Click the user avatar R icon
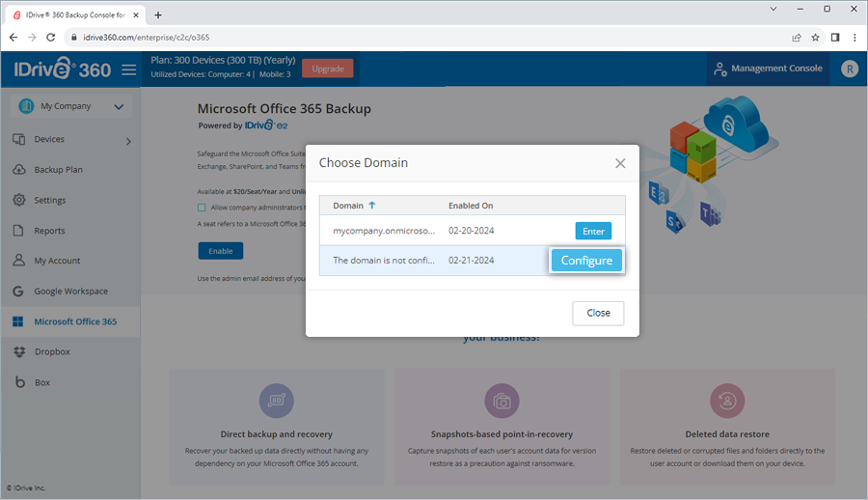The width and height of the screenshot is (868, 500). point(849,69)
